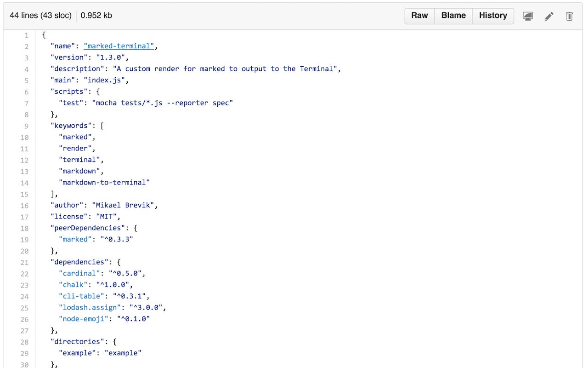Select line number 28
Image resolution: width=588 pixels, height=368 pixels.
[24, 342]
